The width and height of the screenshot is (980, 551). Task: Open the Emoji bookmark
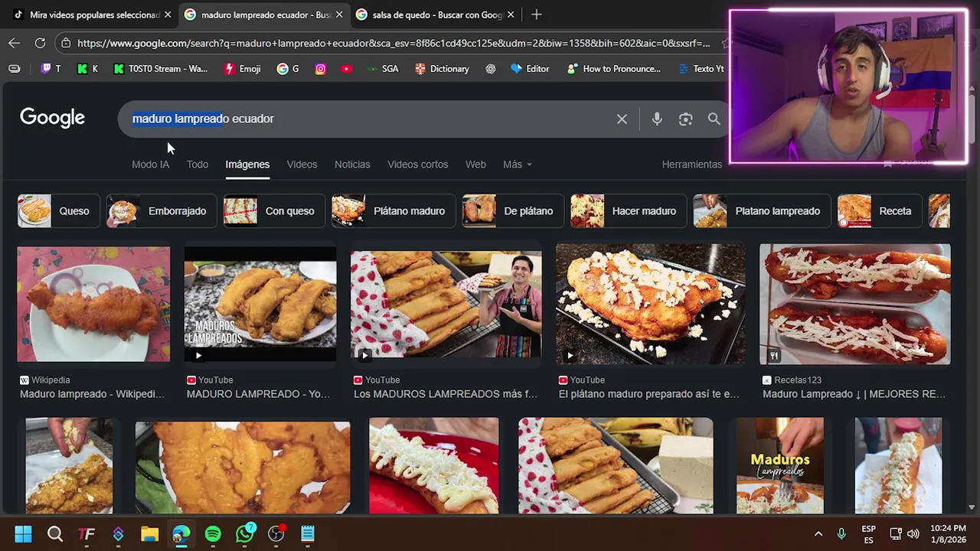[x=243, y=68]
